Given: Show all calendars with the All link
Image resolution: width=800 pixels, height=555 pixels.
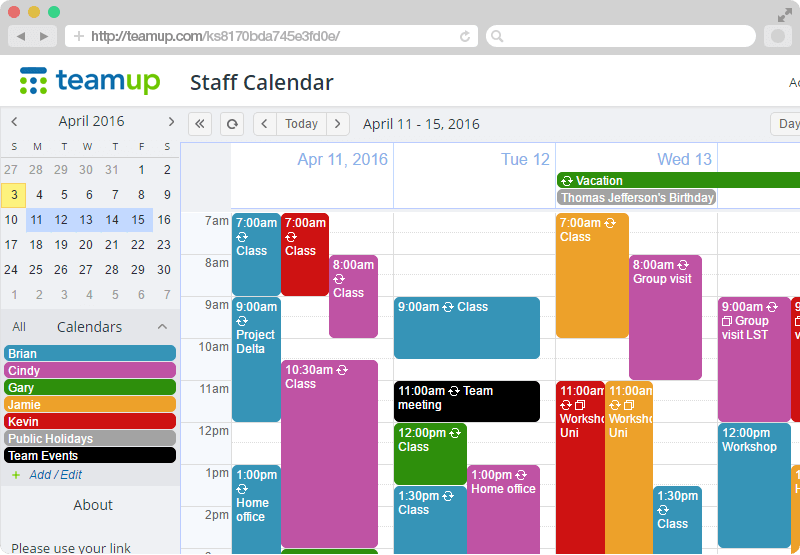Looking at the screenshot, I should coord(19,327).
